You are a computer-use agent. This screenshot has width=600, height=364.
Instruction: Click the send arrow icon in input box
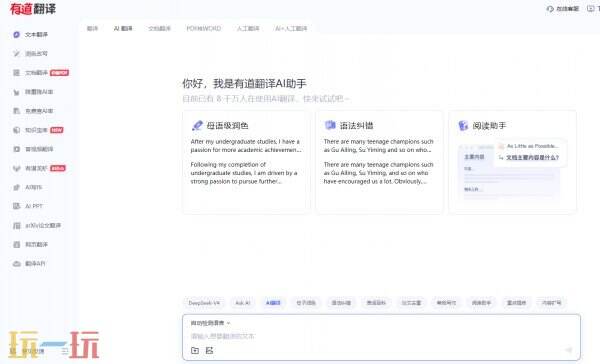tap(569, 350)
